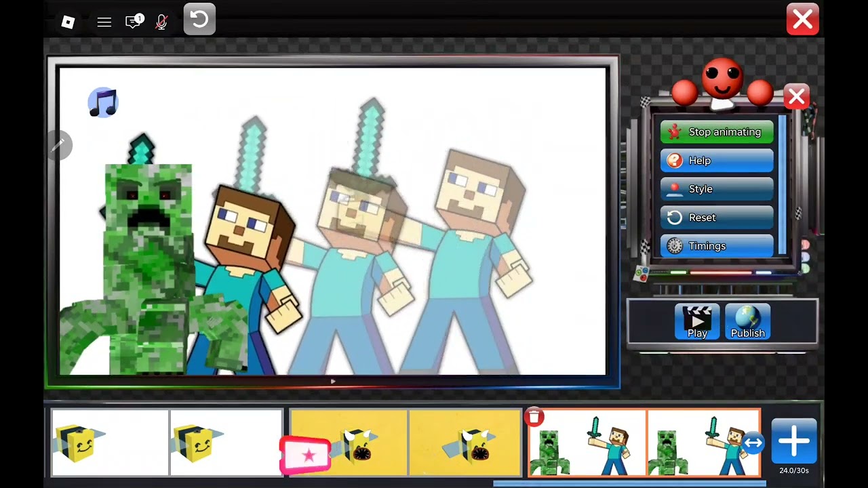Click the undo arrow button
The image size is (868, 488).
point(199,20)
